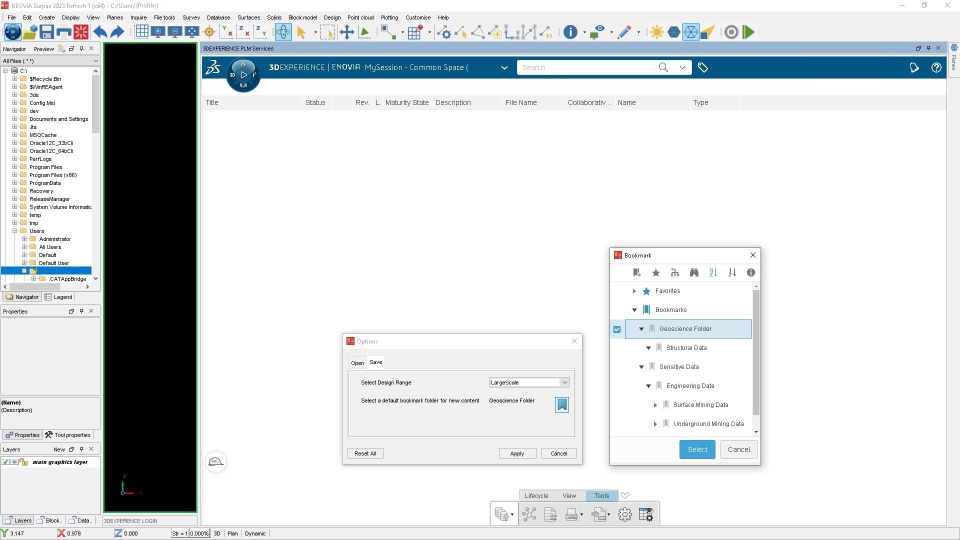Click the print icon in main toolbar
Screen dimensions: 960x540
pos(64,32)
